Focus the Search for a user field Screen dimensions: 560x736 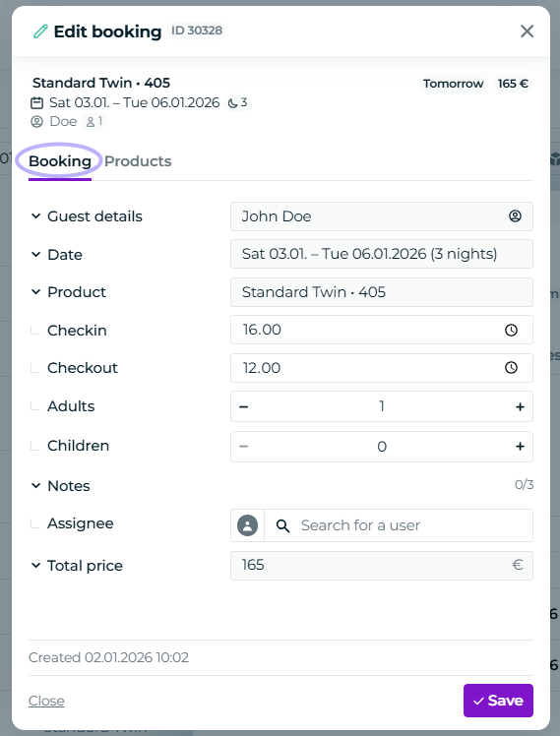click(x=399, y=525)
